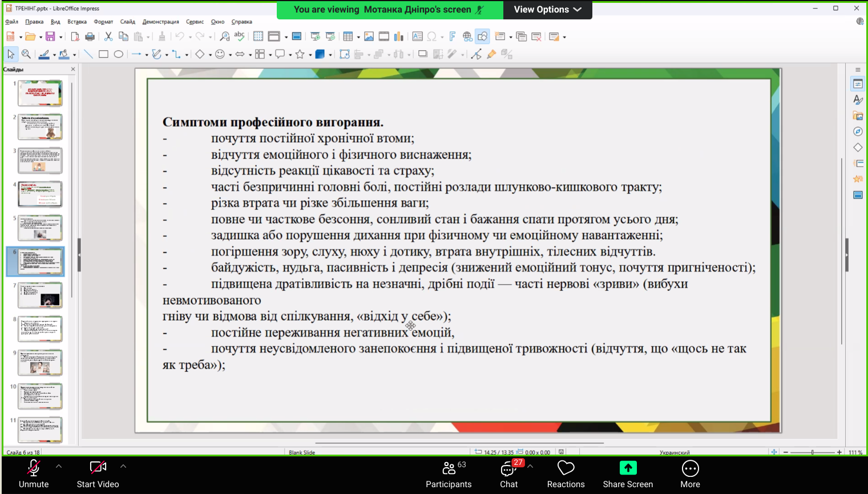The width and height of the screenshot is (868, 494).
Task: Expand the View Options dropdown
Action: click(547, 10)
